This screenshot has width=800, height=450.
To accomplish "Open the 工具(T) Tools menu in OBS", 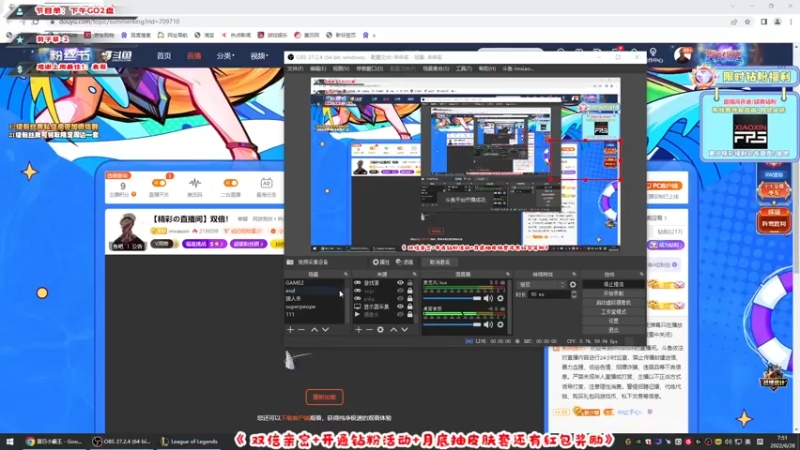I will coord(464,68).
